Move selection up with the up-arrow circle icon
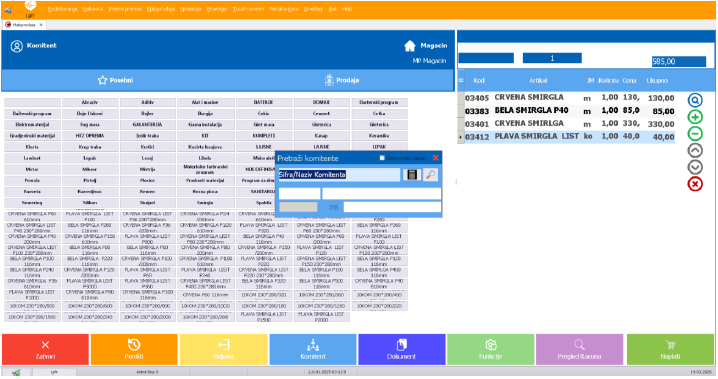 click(695, 150)
